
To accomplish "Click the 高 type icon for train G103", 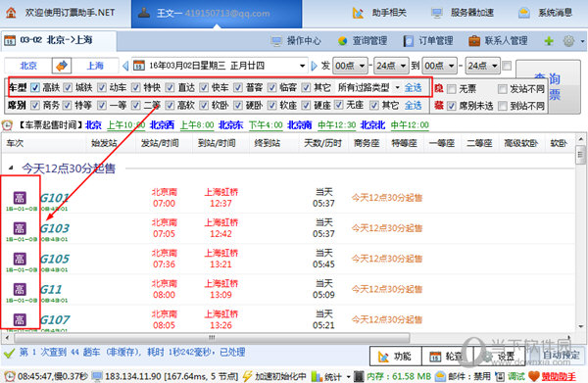I will 20,228.
